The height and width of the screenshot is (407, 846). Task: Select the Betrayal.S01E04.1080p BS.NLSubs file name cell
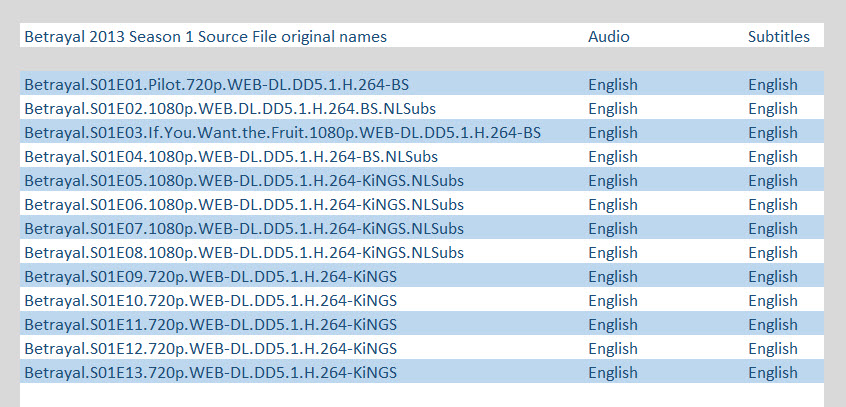[x=231, y=157]
